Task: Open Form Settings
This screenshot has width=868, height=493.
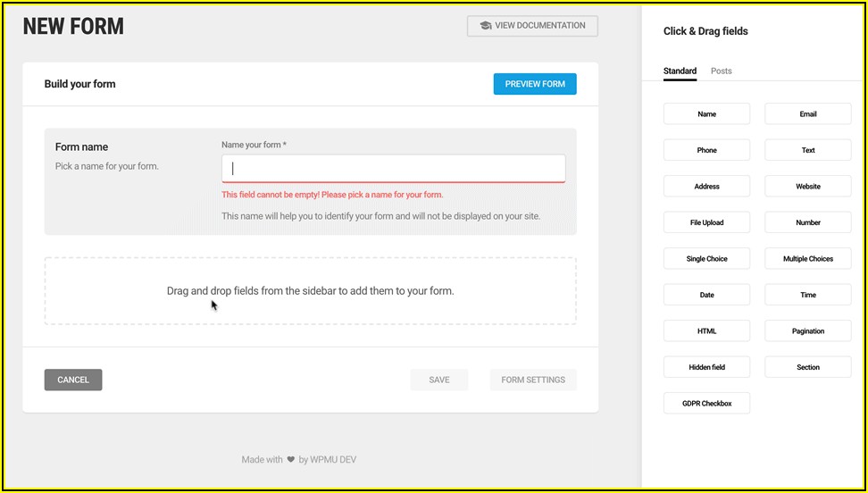Action: click(533, 380)
